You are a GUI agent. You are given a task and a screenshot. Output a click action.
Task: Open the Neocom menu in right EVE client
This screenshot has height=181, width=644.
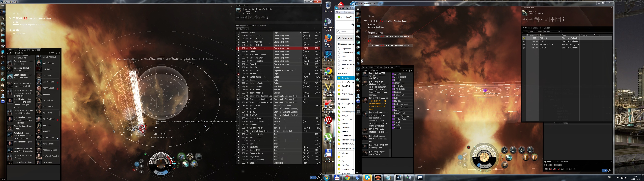click(358, 9)
